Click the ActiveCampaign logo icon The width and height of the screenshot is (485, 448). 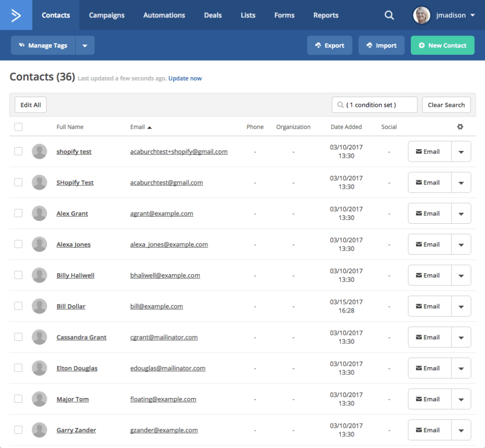coord(16,15)
